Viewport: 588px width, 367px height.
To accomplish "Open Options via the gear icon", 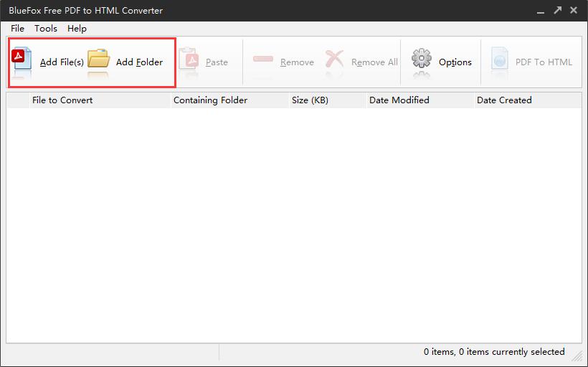I will [x=422, y=58].
